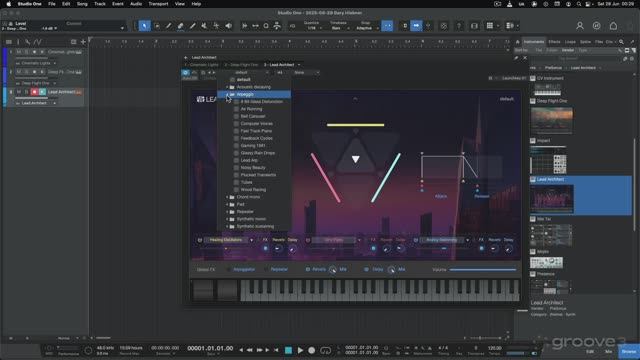This screenshot has width=640, height=360.
Task: Pin the Lead Architect instrument window
Action: (x=516, y=58)
